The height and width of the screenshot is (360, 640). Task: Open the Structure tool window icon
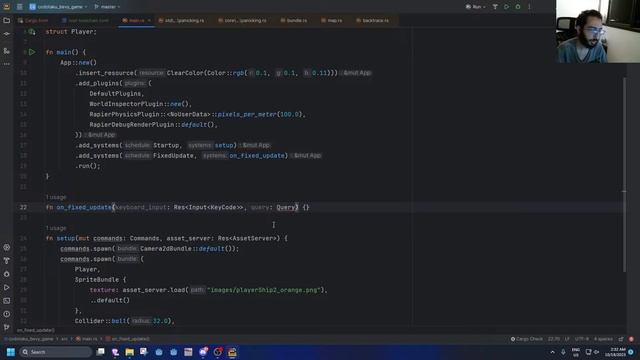tap(7, 51)
